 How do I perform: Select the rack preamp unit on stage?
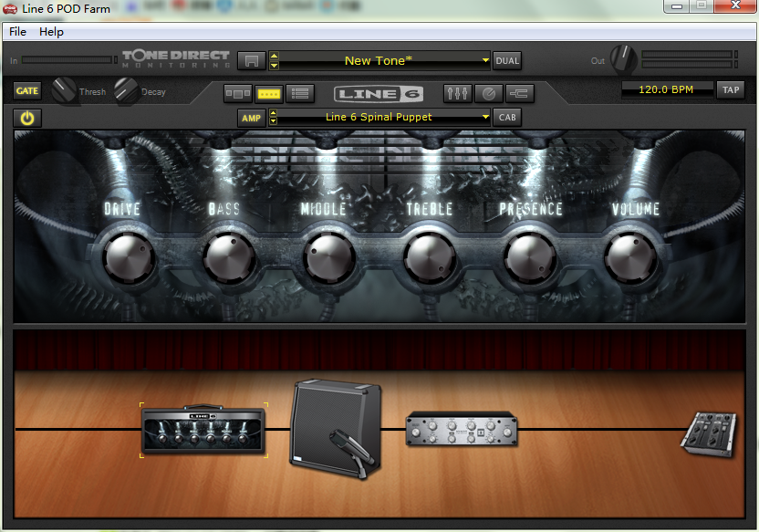pos(462,428)
